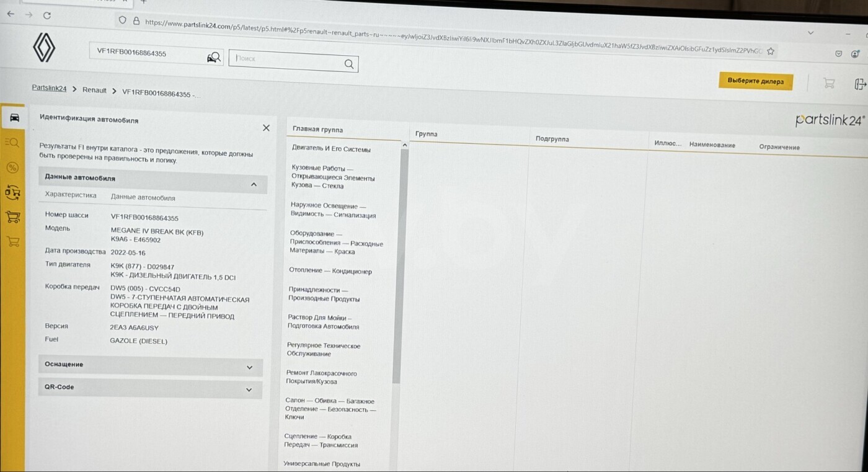Open the empty shopping cart sidebar icon
Image resolution: width=868 pixels, height=472 pixels.
pyautogui.click(x=13, y=241)
